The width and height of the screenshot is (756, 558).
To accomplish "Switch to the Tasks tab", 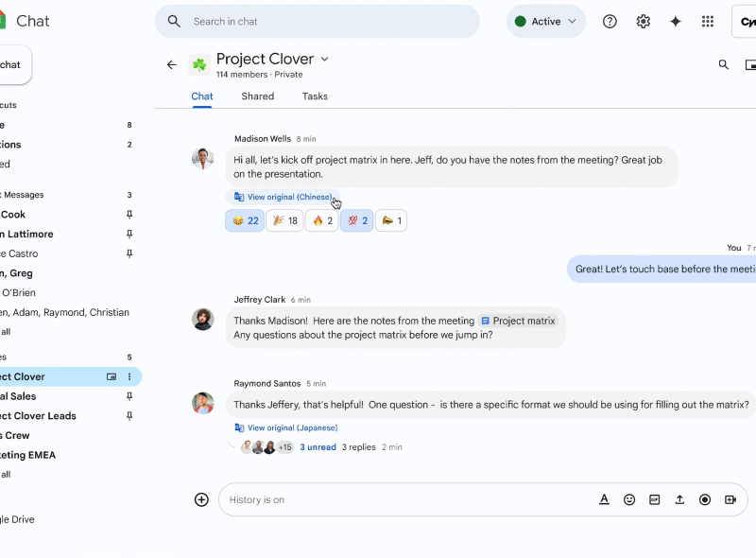I will click(315, 96).
